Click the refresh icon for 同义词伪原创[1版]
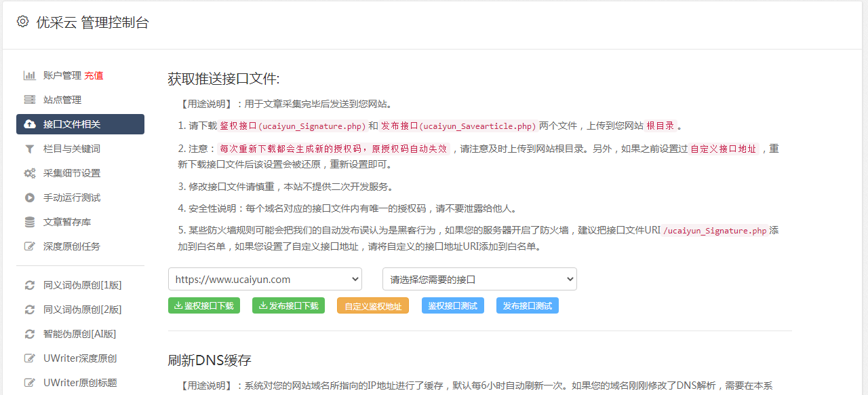 [x=30, y=285]
